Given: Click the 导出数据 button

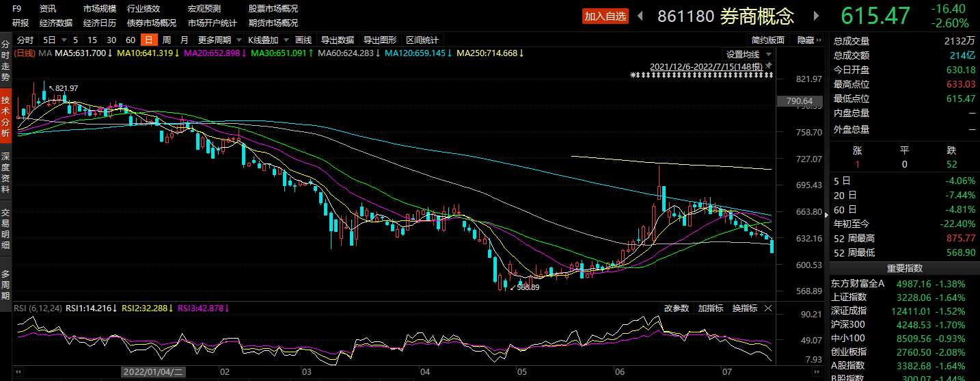Looking at the screenshot, I should [338, 40].
